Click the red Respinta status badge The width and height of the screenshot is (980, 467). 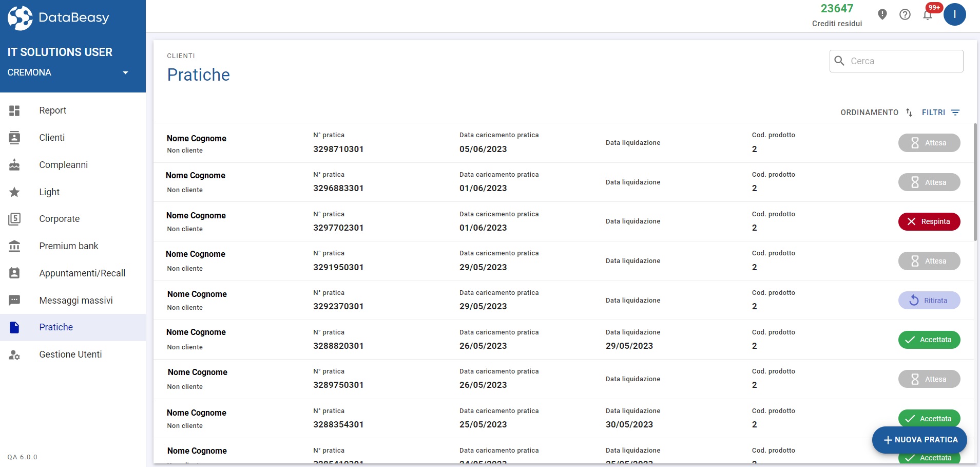(x=929, y=221)
